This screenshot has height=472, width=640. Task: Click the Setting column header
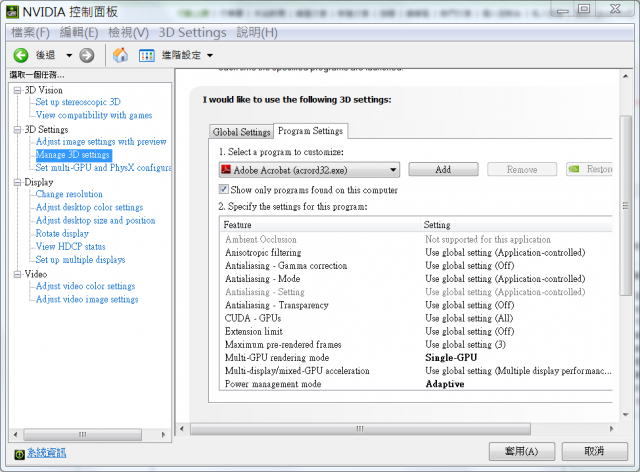coord(516,225)
